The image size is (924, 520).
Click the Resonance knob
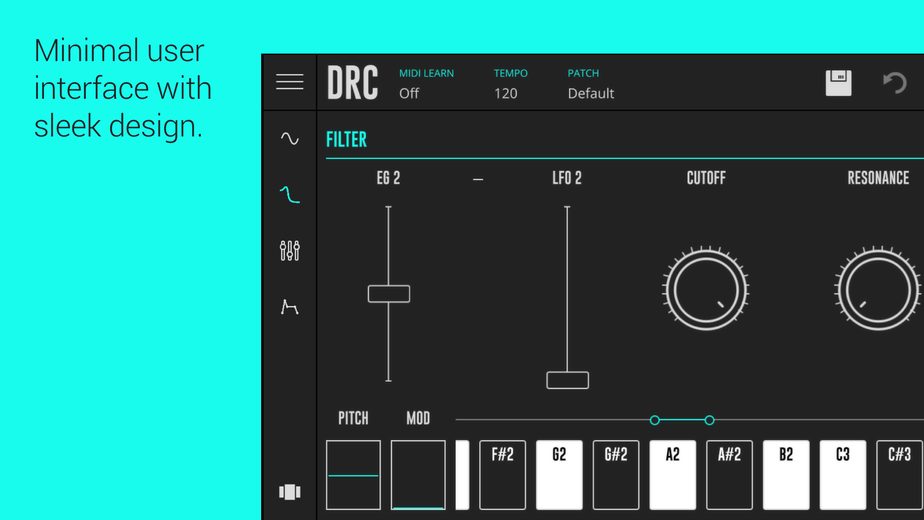click(x=877, y=289)
